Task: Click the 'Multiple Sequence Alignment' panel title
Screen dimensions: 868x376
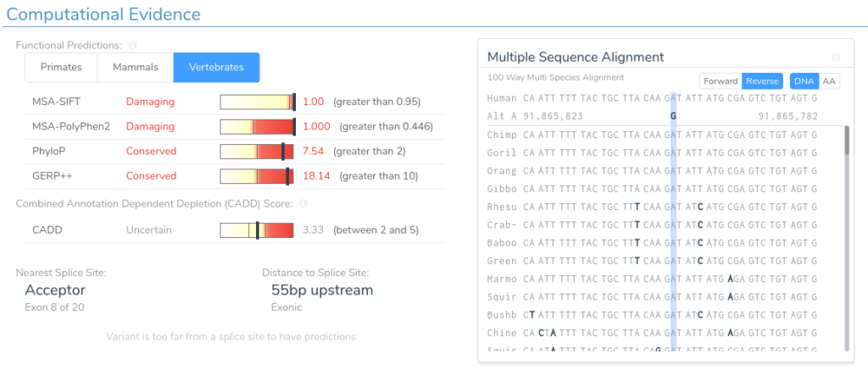Action: pyautogui.click(x=576, y=57)
